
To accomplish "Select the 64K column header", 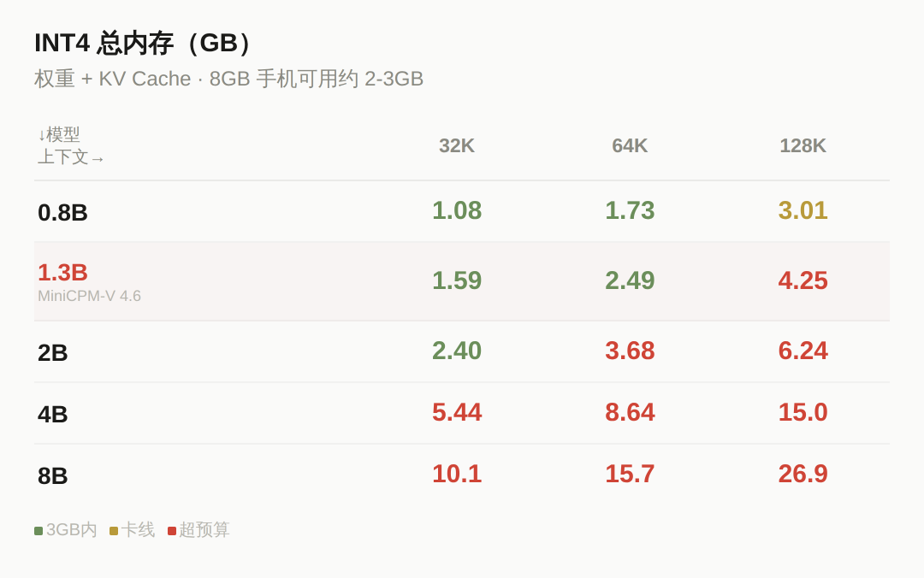I will (x=630, y=145).
